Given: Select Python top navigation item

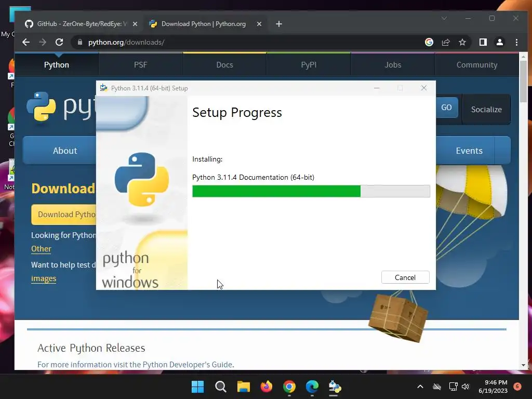Looking at the screenshot, I should [56, 64].
